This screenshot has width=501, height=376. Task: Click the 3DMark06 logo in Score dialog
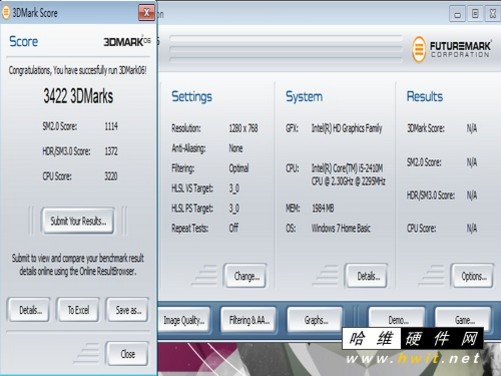pos(127,41)
